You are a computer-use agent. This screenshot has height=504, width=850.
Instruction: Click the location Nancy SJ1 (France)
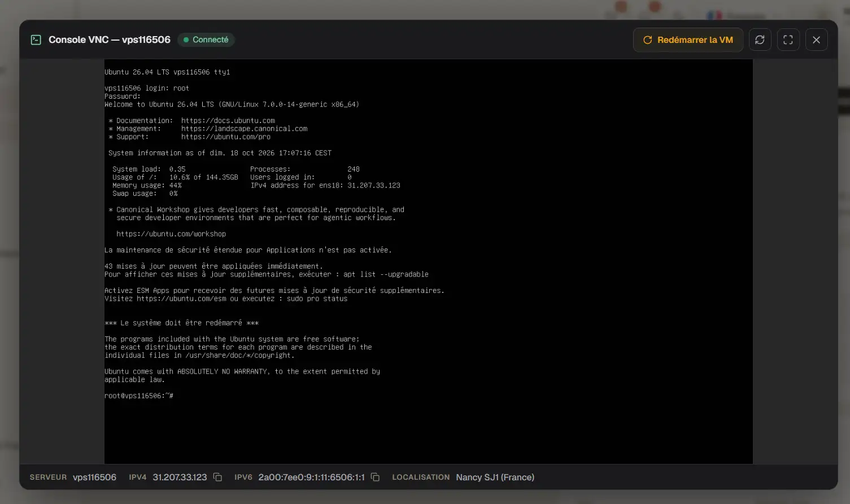pyautogui.click(x=495, y=477)
